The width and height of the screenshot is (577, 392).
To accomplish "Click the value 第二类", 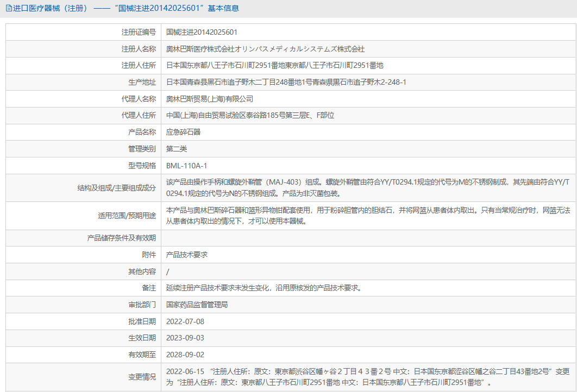I will (x=176, y=149).
